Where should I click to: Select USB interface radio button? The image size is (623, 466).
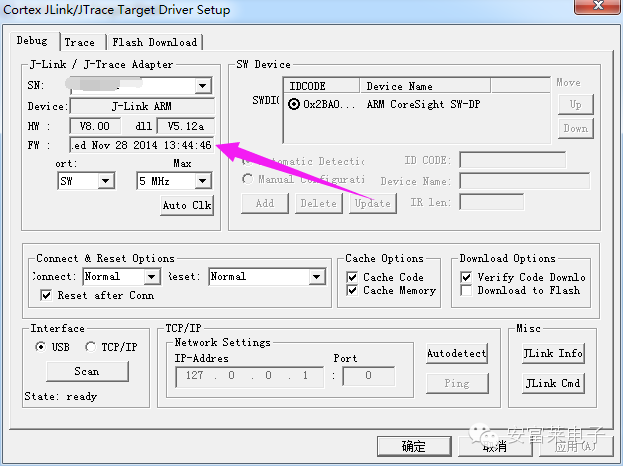[41, 347]
